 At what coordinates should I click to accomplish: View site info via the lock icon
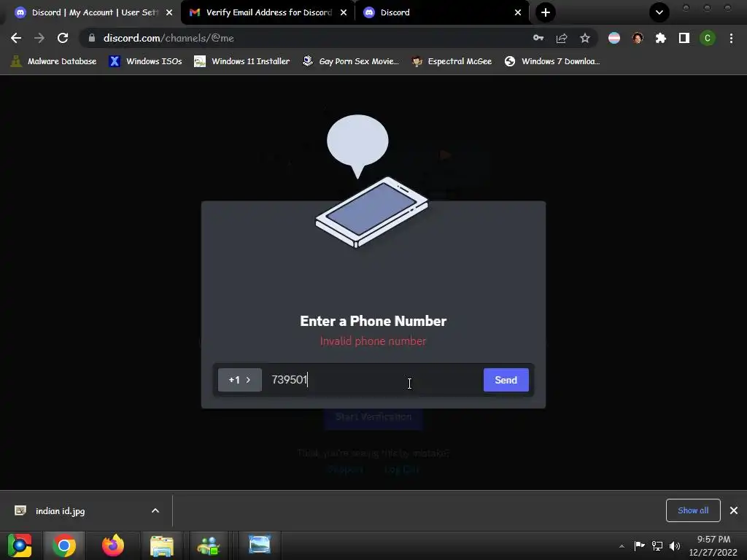(x=92, y=38)
